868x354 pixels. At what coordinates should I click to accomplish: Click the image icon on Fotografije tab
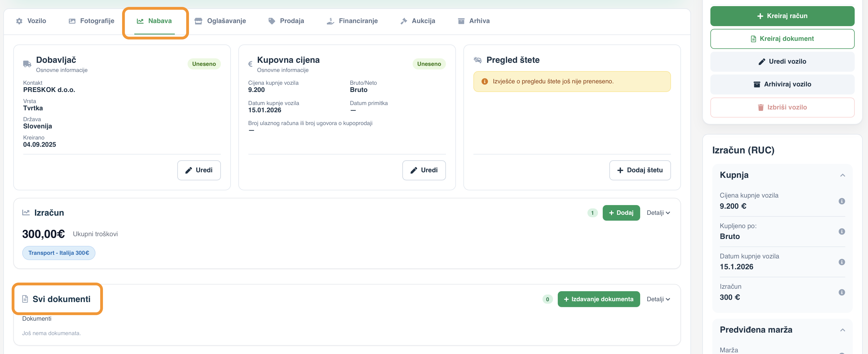72,21
